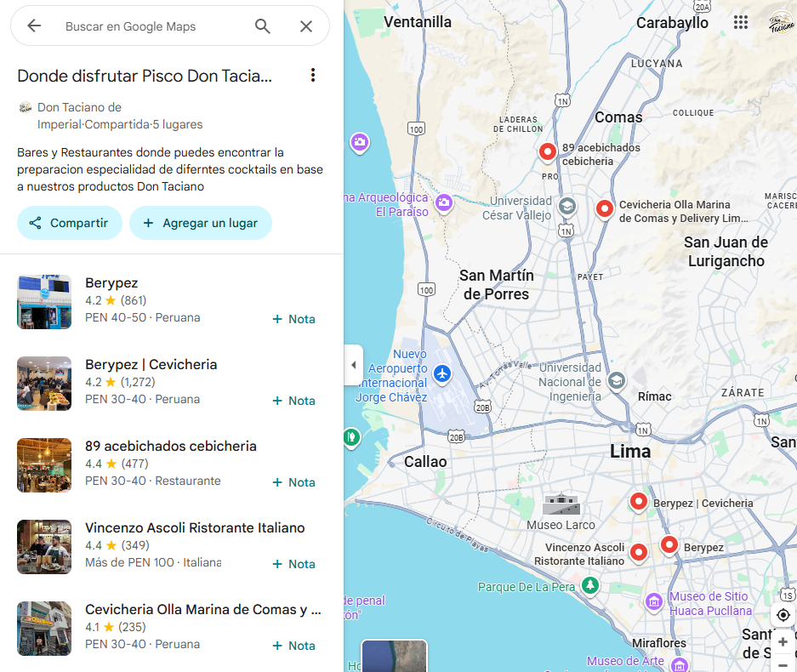Click the 'Rímac' district label

coord(655,396)
